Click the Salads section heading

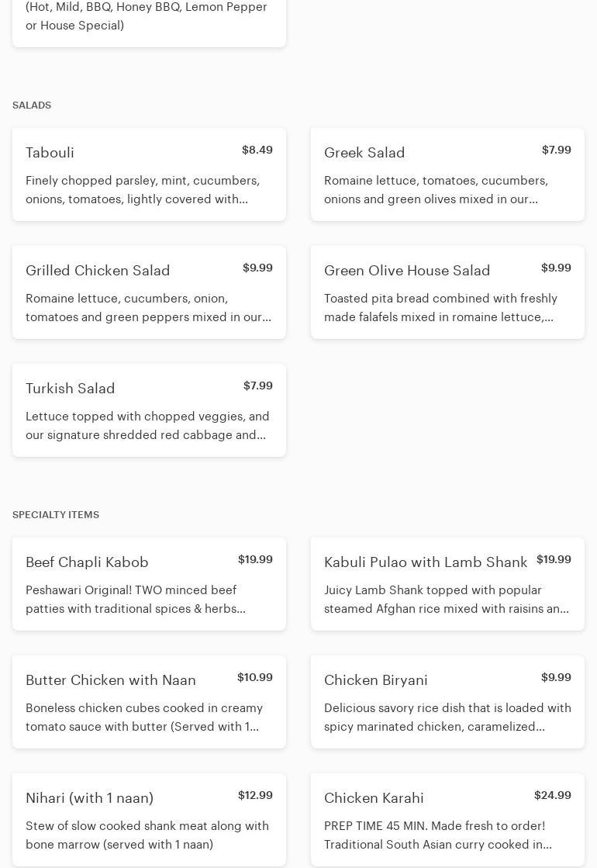[32, 105]
